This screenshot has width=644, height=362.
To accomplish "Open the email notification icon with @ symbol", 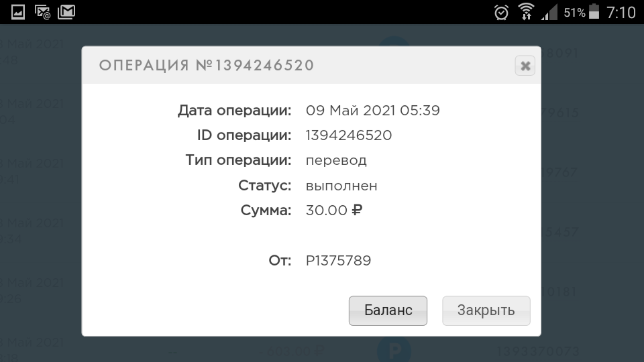I will click(x=42, y=12).
